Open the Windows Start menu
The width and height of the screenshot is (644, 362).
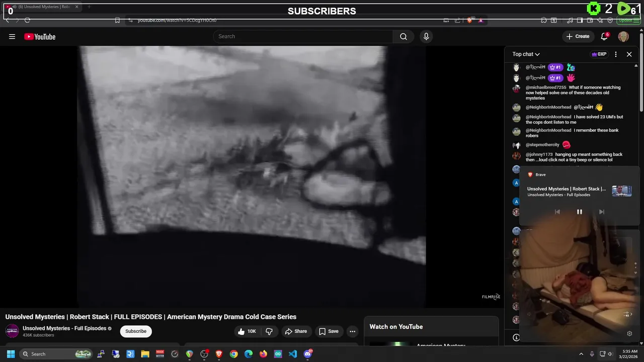[11, 354]
